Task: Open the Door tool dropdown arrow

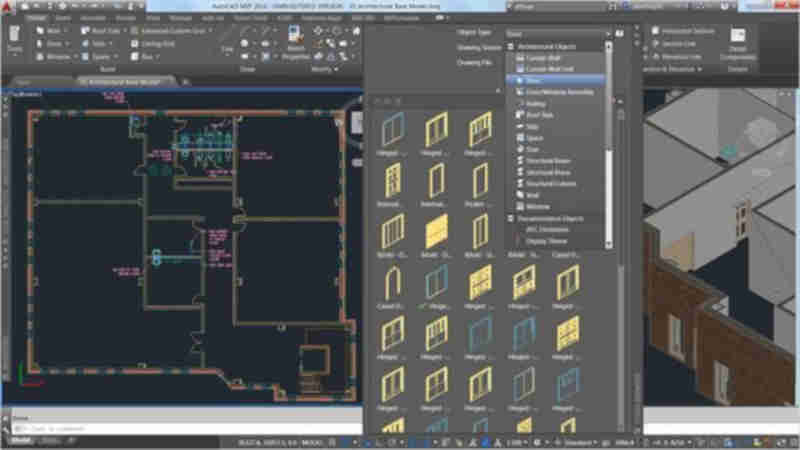Action: click(x=67, y=44)
